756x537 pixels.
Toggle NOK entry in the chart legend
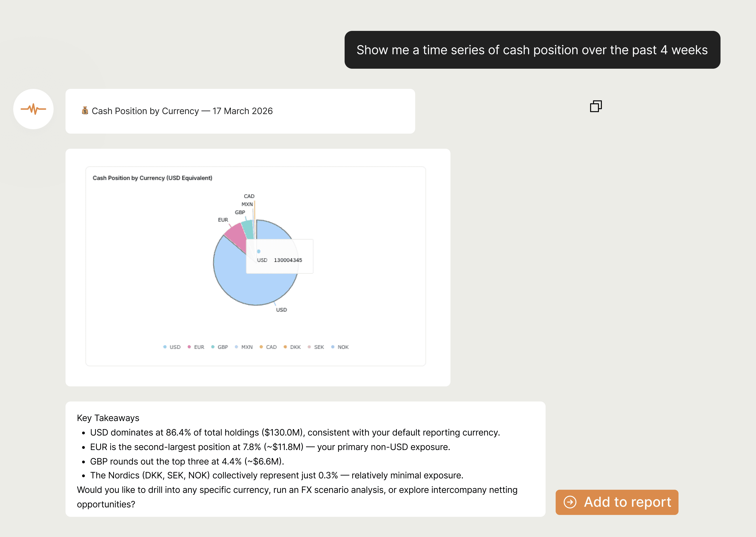(340, 347)
